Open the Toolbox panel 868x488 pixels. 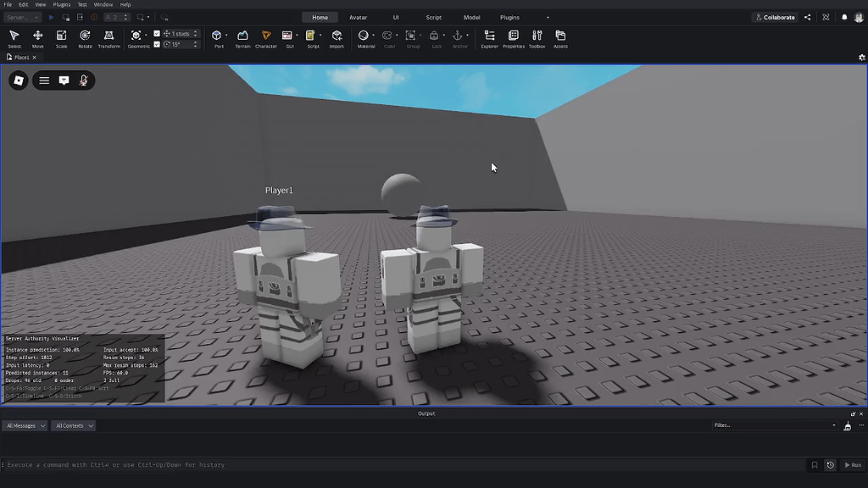(537, 39)
